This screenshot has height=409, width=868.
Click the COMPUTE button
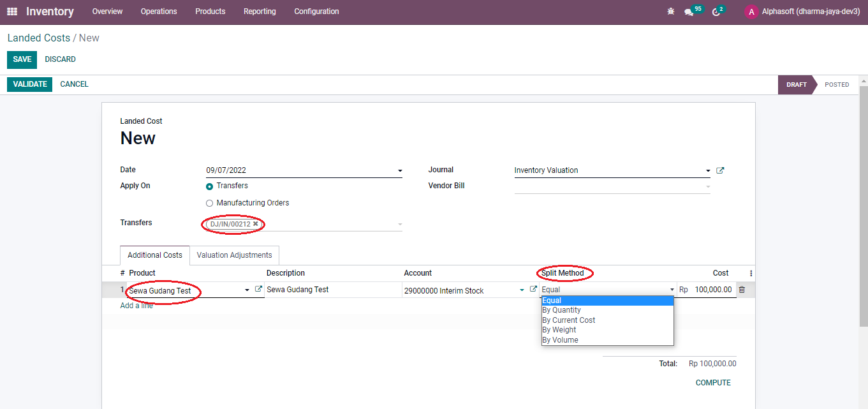pos(713,383)
